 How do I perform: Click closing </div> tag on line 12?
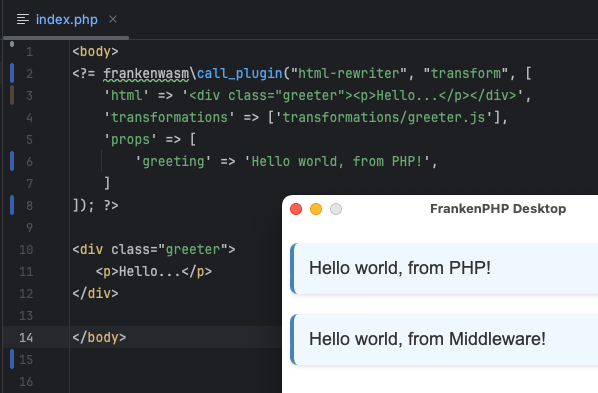coord(95,293)
